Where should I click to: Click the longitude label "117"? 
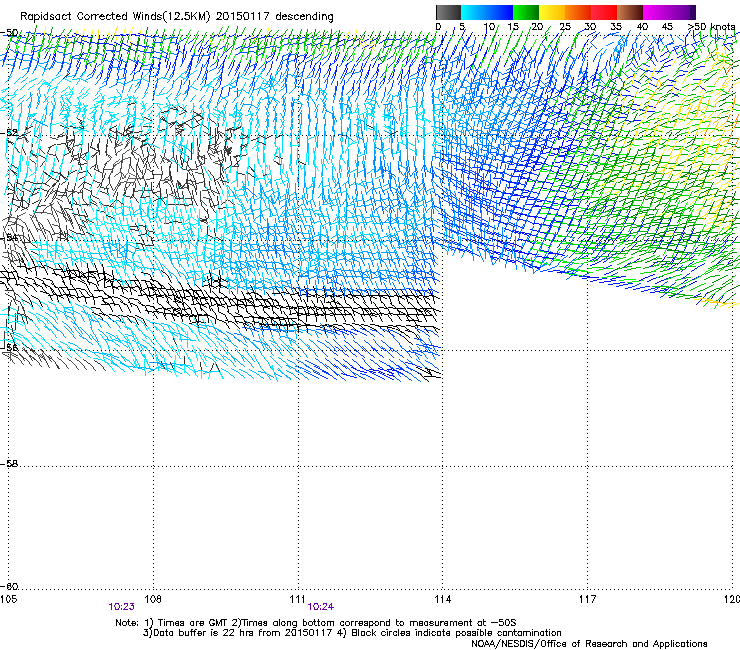click(588, 599)
